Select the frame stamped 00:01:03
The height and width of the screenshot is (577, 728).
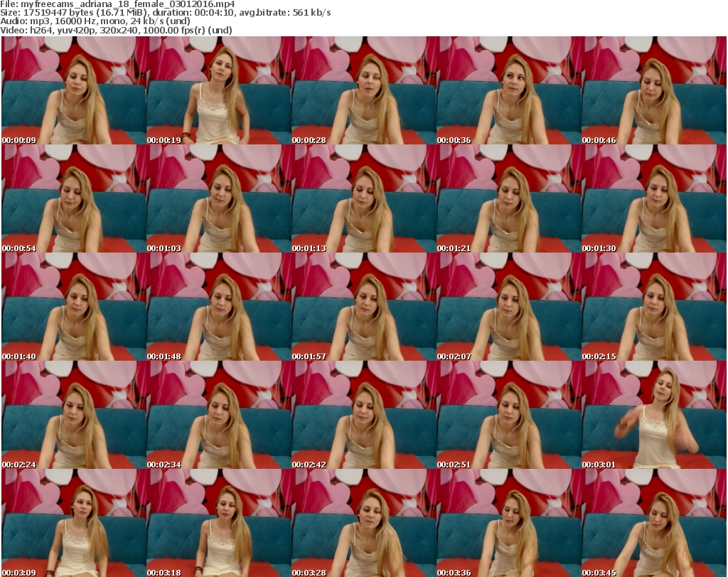[219, 198]
